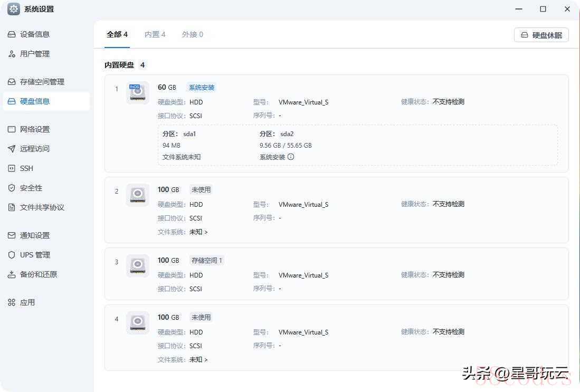Image resolution: width=580 pixels, height=392 pixels.
Task: Open 网络设置 in the sidebar
Action: click(x=34, y=129)
